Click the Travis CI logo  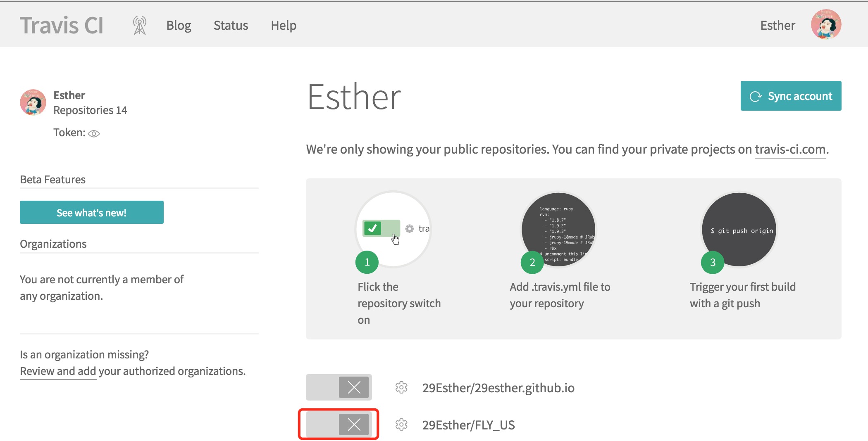point(62,25)
